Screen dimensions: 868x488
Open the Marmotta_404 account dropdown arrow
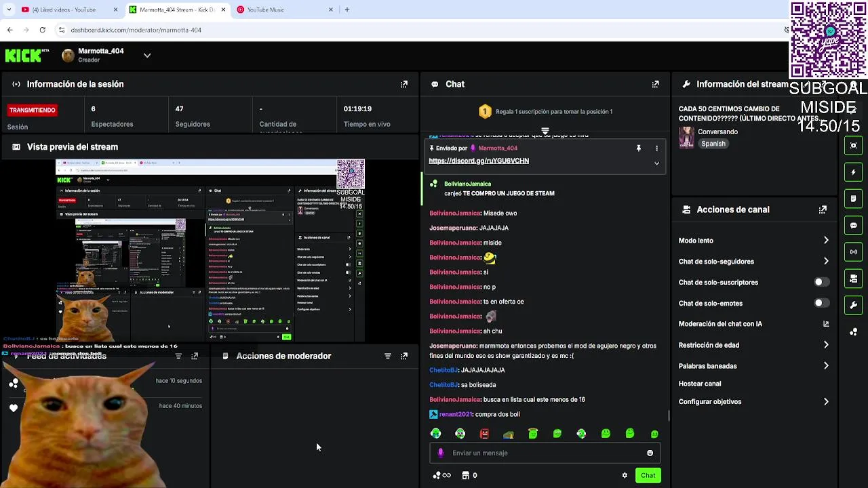click(x=147, y=56)
